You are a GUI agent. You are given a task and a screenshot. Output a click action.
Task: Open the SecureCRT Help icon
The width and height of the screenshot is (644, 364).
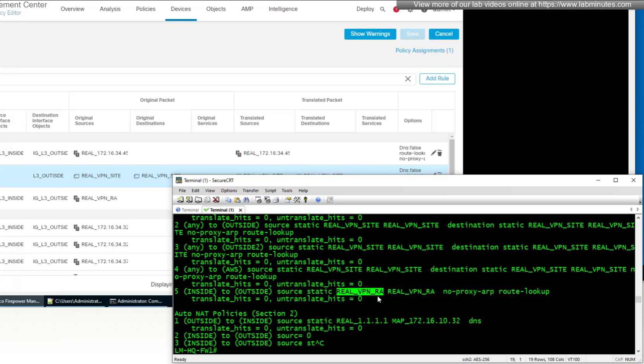tap(318, 200)
